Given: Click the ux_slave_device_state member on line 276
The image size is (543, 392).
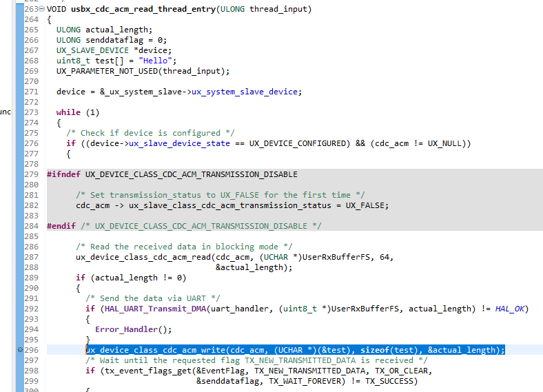Looking at the screenshot, I should click(x=179, y=143).
